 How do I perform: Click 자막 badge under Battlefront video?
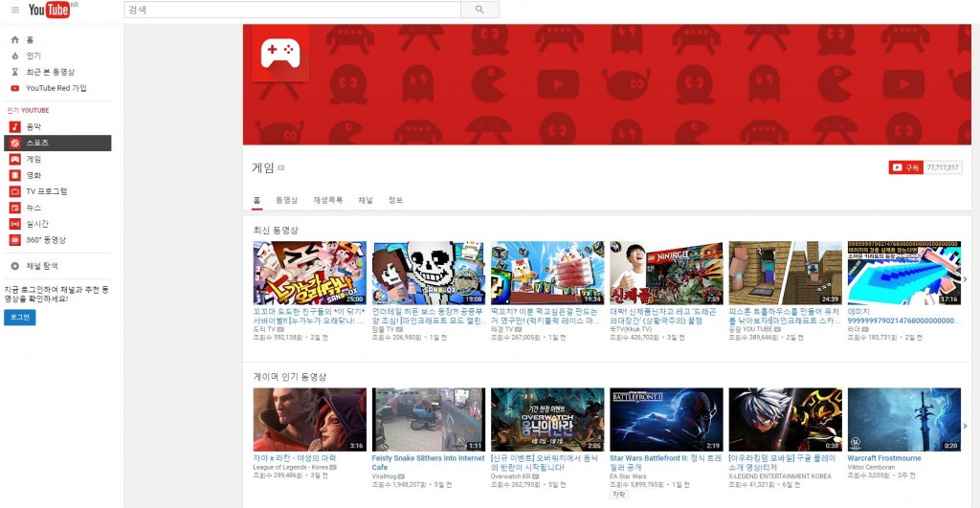[x=619, y=495]
